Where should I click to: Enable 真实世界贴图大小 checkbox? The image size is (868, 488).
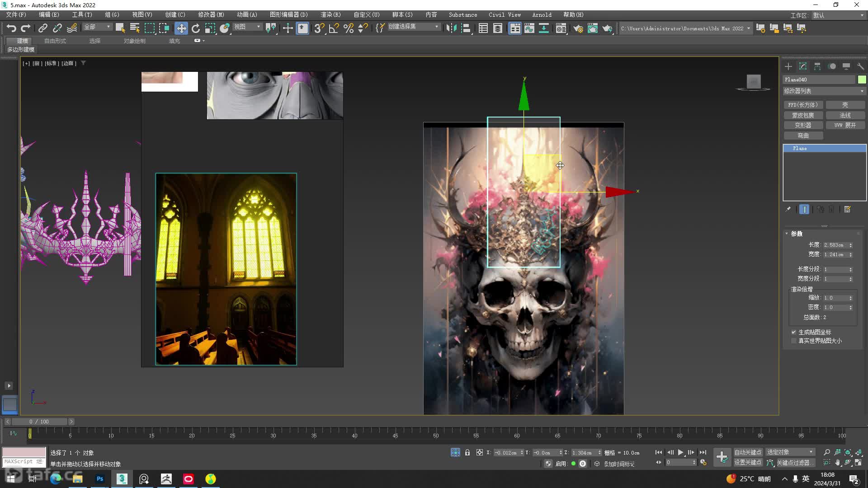pyautogui.click(x=794, y=341)
